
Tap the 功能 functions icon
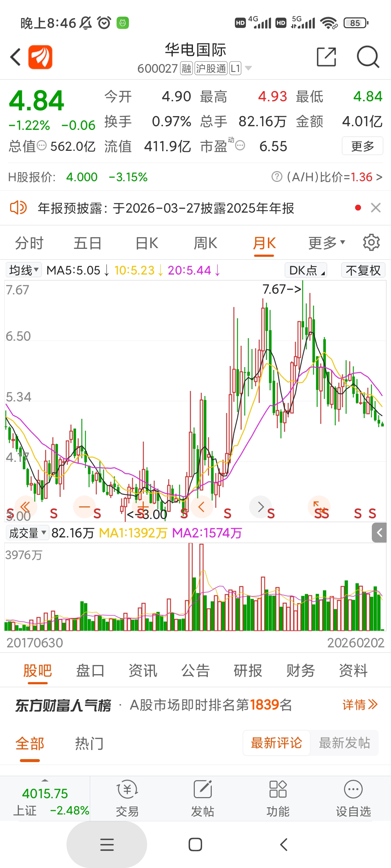click(x=278, y=799)
